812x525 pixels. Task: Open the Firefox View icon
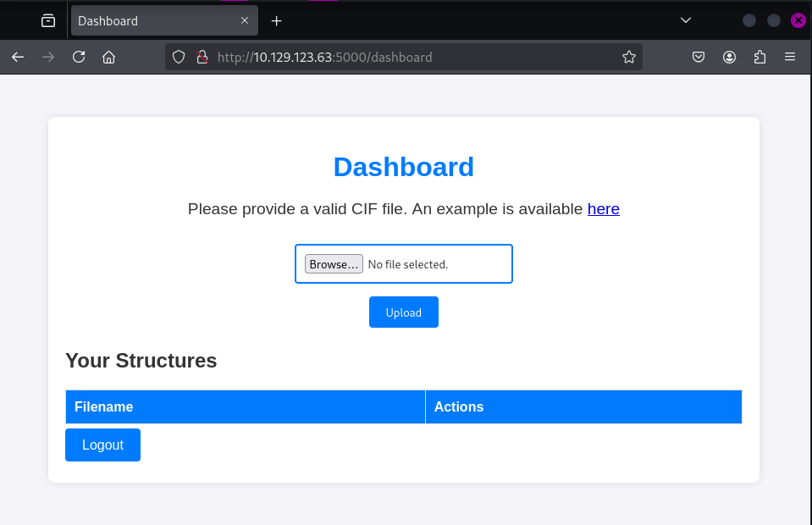(x=48, y=20)
